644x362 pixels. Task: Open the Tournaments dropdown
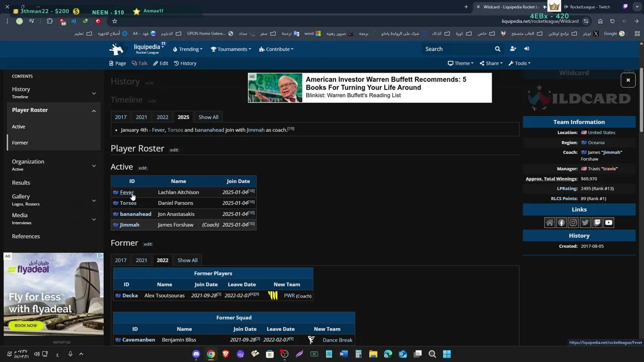231,49
